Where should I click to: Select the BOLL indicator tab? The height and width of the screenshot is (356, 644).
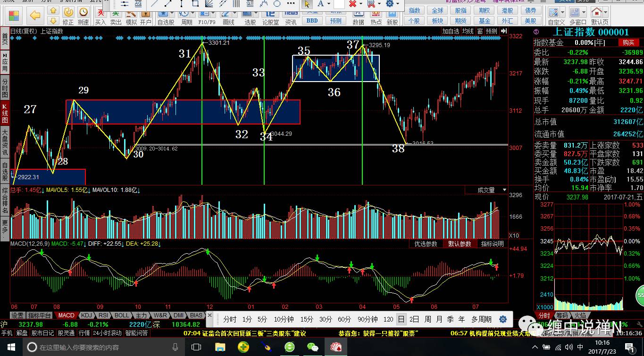click(x=121, y=315)
